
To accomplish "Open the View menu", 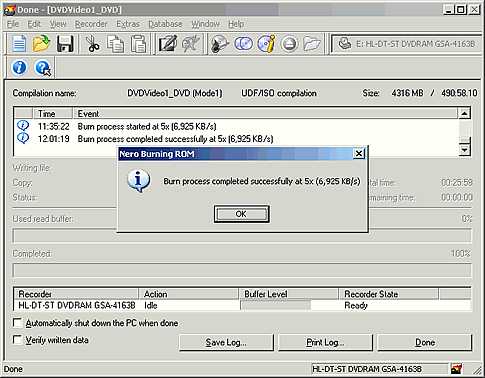I will tap(58, 24).
